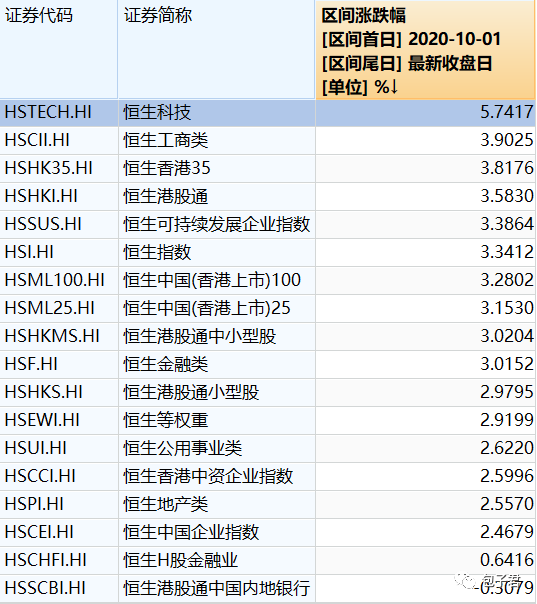537x604 pixels.
Task: Select the HSUI.HI code cell
Action: (59, 448)
